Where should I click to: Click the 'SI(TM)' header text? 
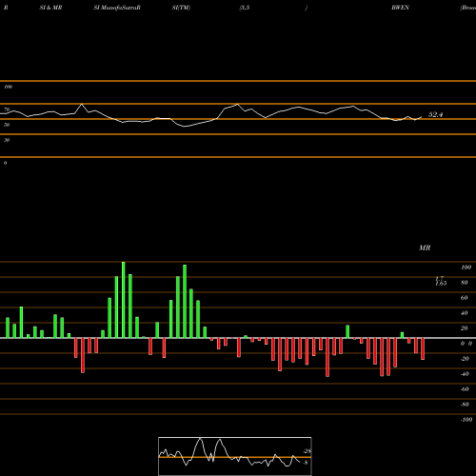[x=181, y=8]
